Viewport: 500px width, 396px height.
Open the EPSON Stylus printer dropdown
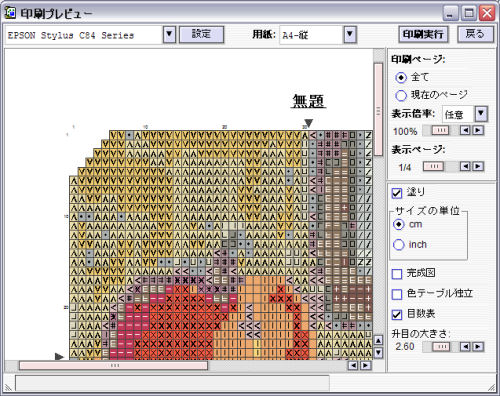169,35
